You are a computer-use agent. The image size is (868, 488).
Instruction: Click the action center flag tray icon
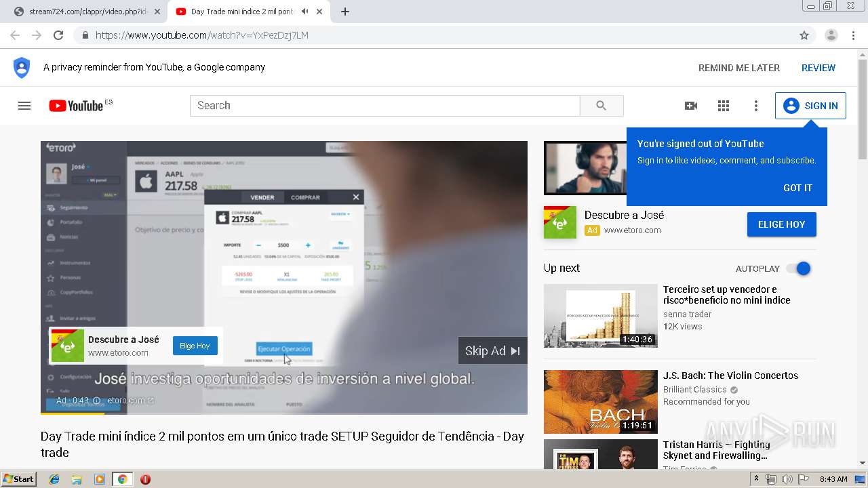pos(804,479)
